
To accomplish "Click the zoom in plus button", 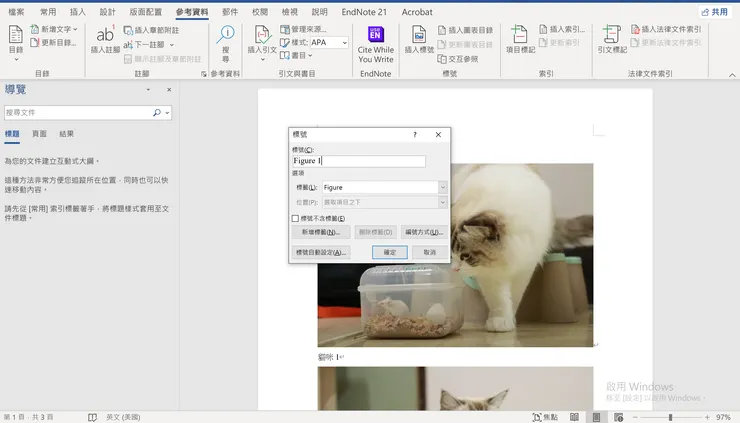I will (x=707, y=417).
